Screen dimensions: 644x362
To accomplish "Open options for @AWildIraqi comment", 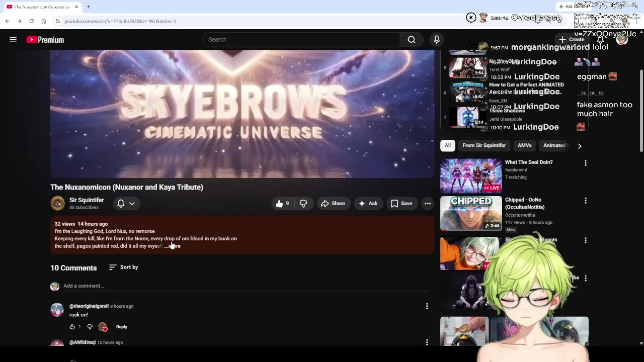I will 427,342.
